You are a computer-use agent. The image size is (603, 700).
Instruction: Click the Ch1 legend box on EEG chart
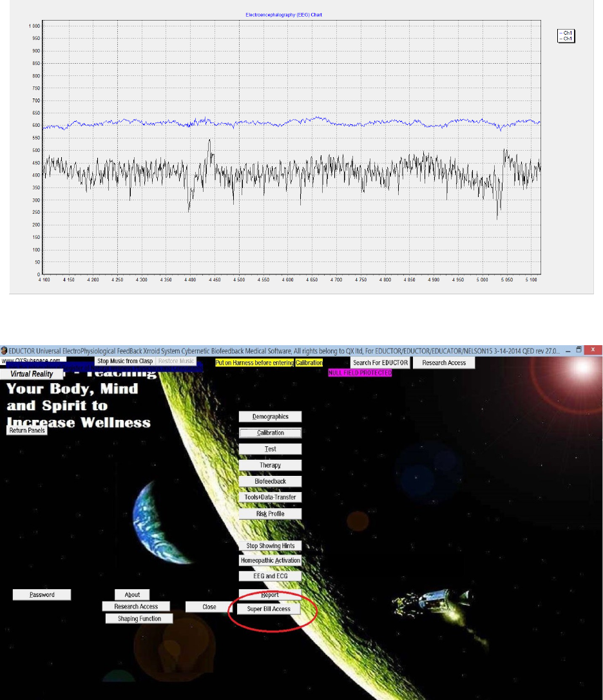566,35
